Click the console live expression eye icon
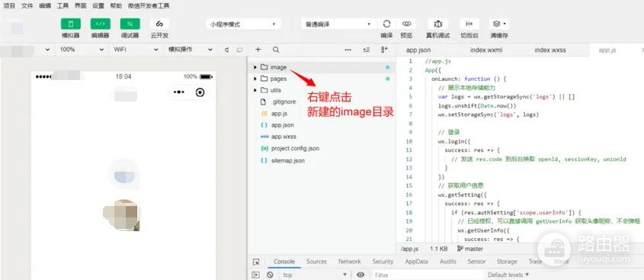Screen dimensions: 644x280 tap(360, 275)
